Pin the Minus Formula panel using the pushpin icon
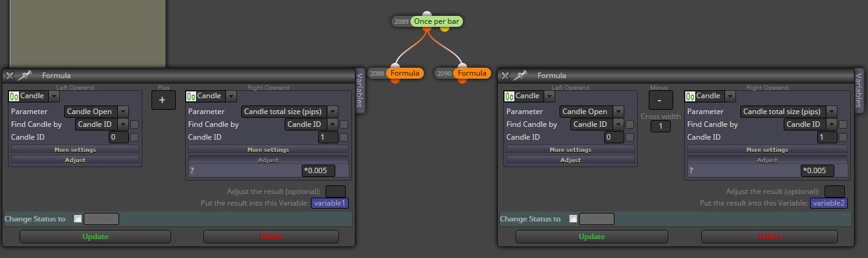Screen dimensions: 868x258 [520, 76]
